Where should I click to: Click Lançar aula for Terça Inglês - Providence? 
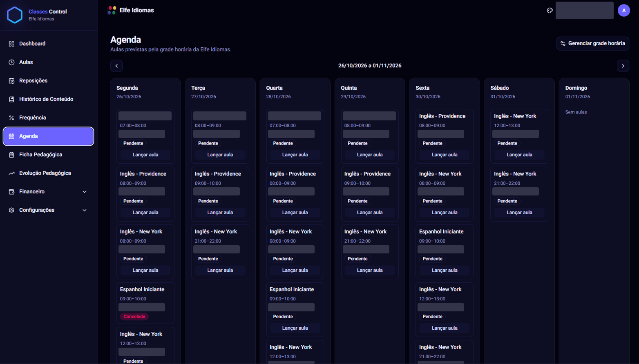pos(220,213)
